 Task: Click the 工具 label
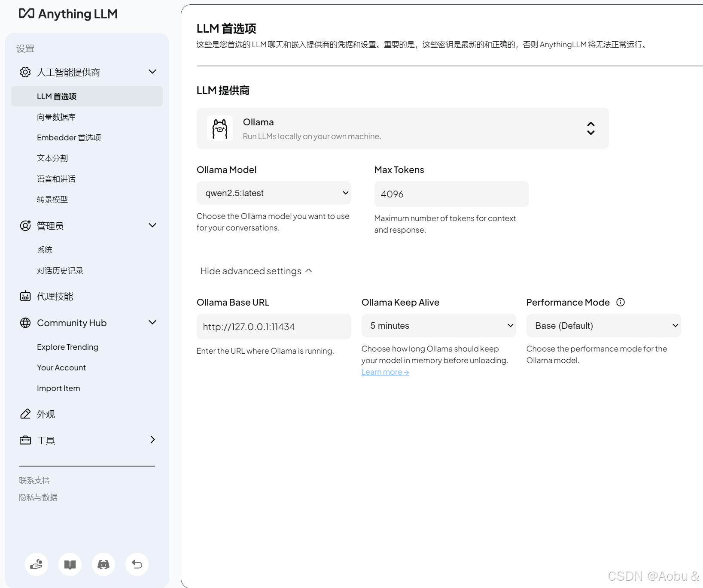coord(46,440)
